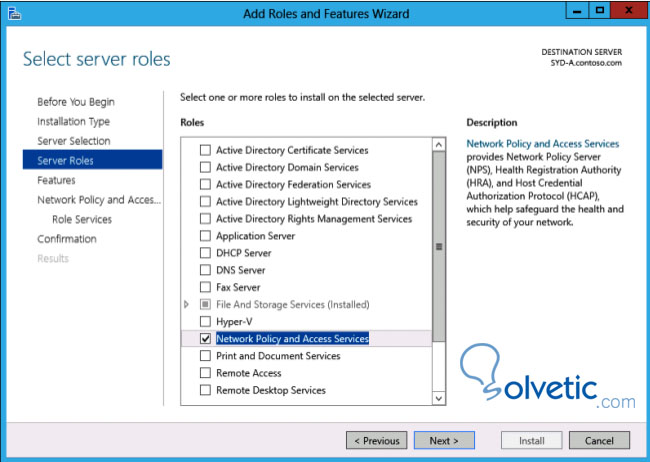The width and height of the screenshot is (650, 462).
Task: Tick the Hyper-V role checkbox
Action: (x=205, y=321)
